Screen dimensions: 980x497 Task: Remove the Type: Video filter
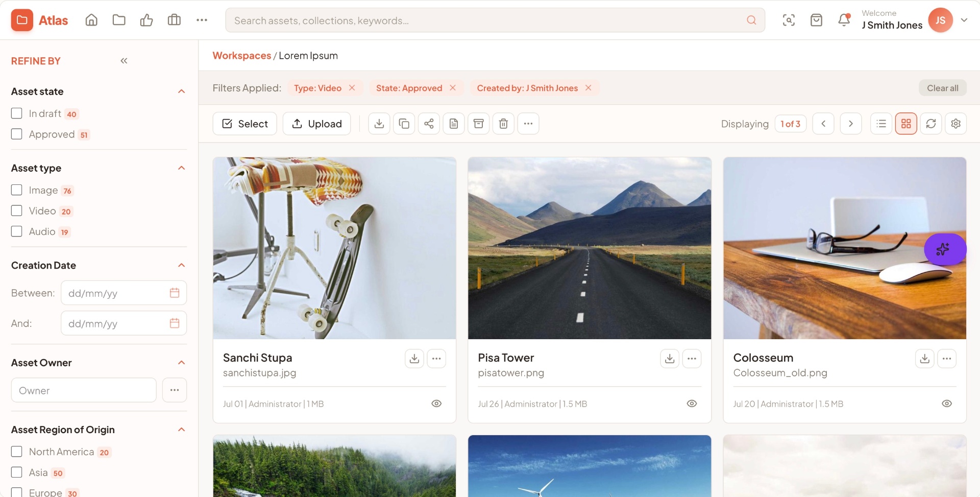(352, 88)
